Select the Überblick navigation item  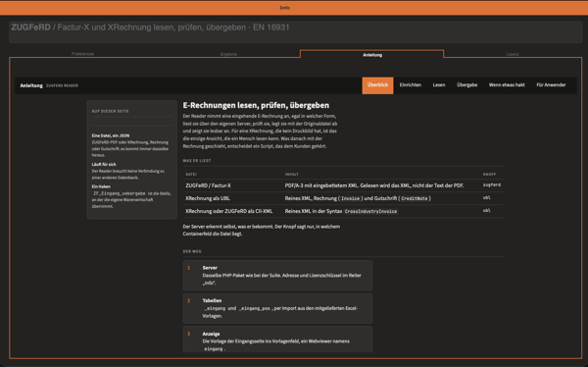point(377,85)
